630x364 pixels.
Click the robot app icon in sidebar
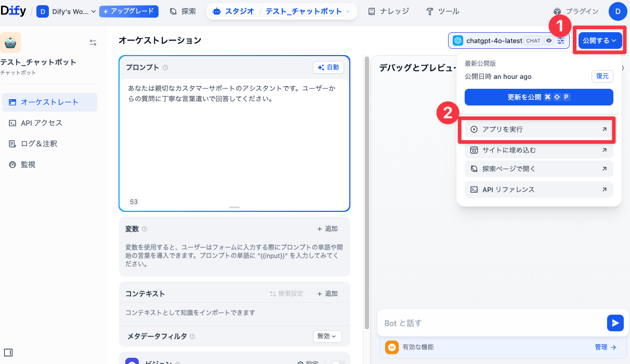[10, 43]
